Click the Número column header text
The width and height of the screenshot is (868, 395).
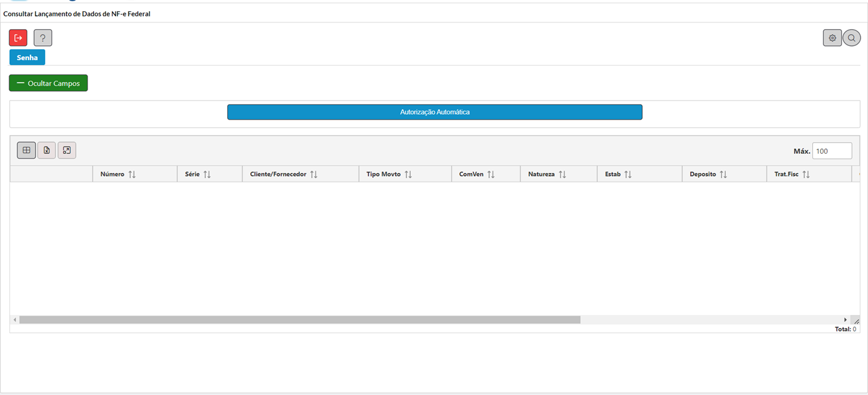[112, 174]
